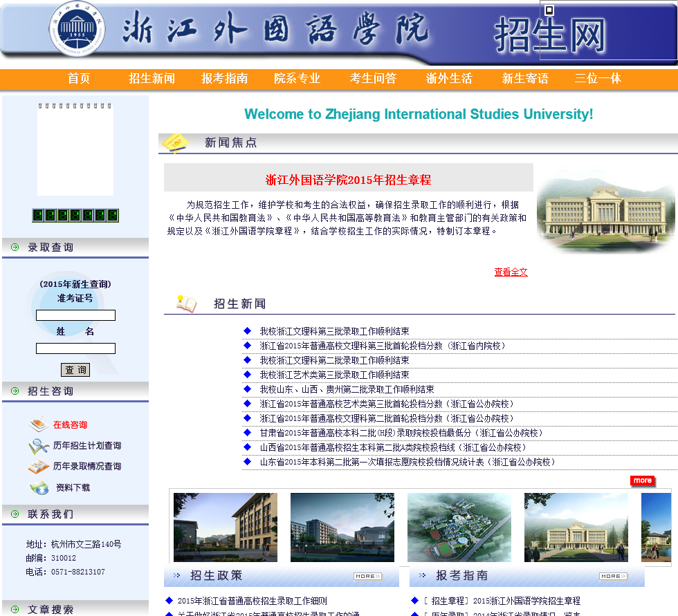Open news 甘肃省2015年普通高校本科二批录取院校投档最低分

coord(401,433)
